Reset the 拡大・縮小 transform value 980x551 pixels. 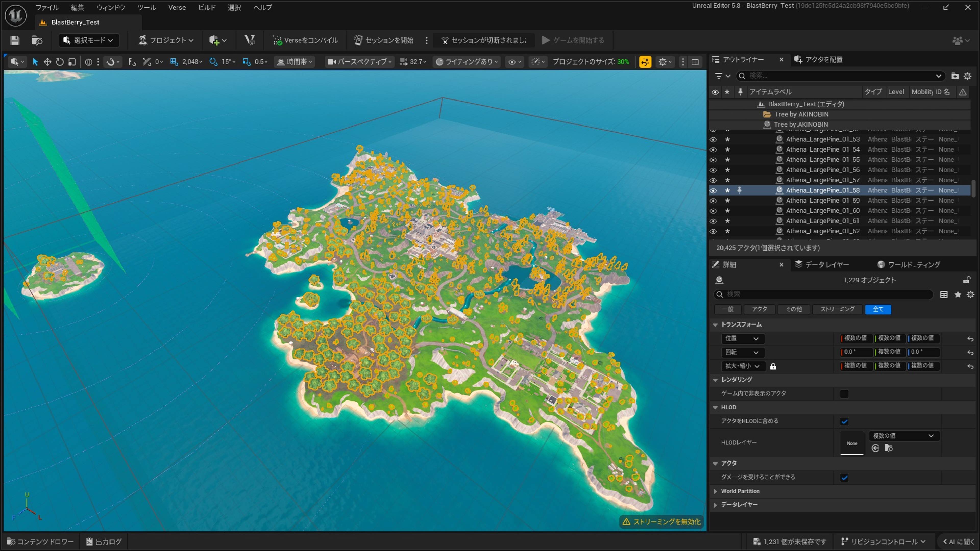point(971,366)
